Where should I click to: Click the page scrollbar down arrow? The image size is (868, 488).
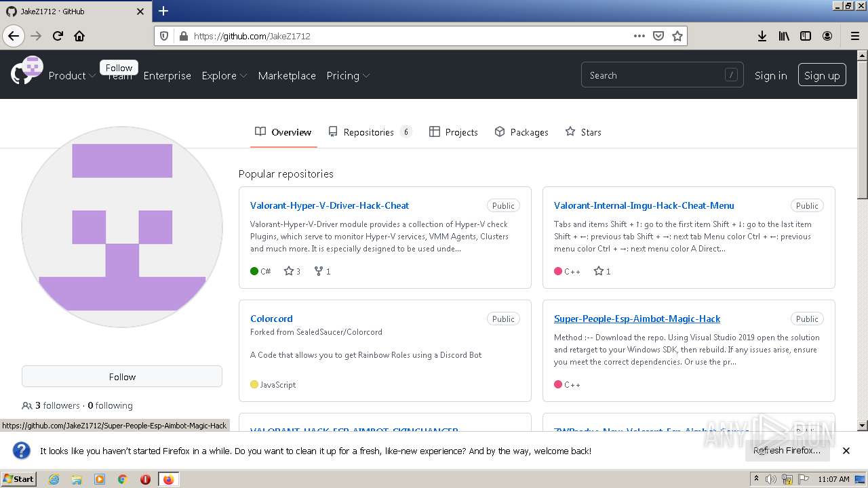pyautogui.click(x=862, y=426)
